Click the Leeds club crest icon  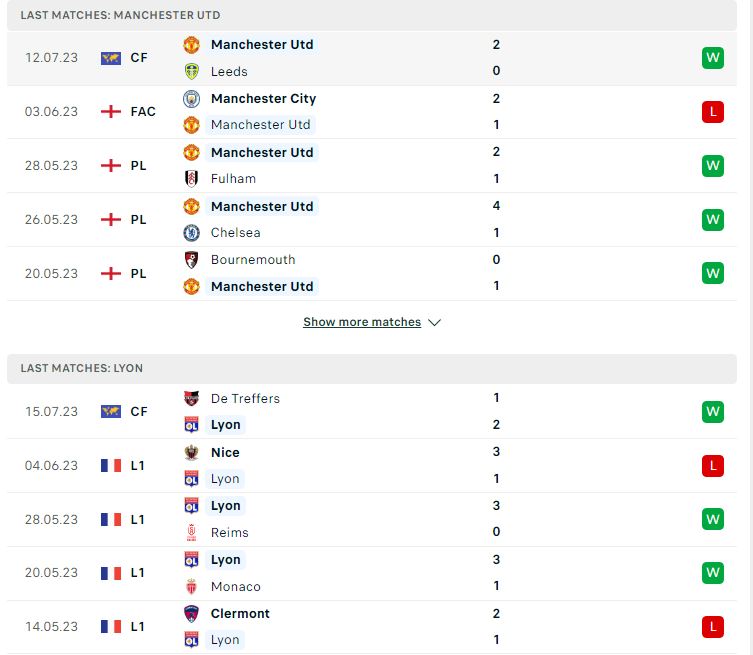(x=191, y=71)
